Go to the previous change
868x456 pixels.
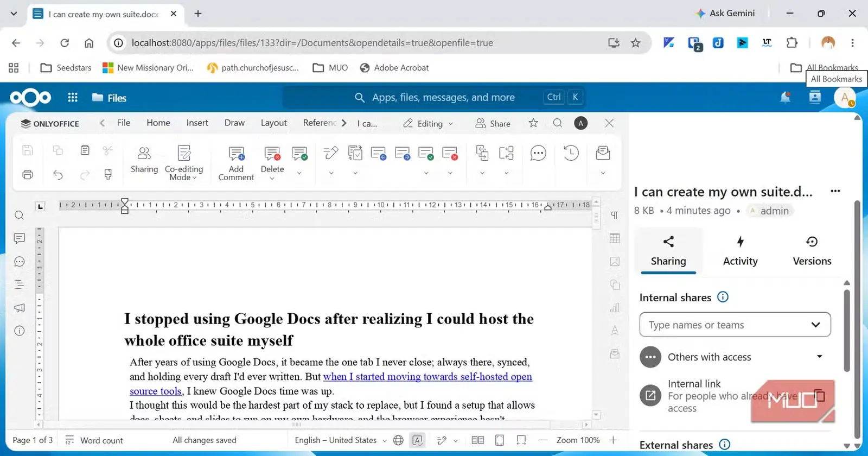(x=378, y=154)
